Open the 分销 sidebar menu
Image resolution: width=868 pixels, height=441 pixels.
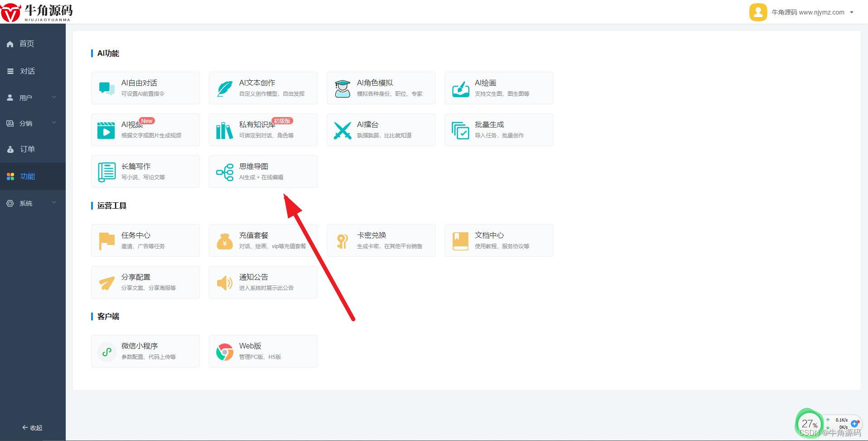33,123
